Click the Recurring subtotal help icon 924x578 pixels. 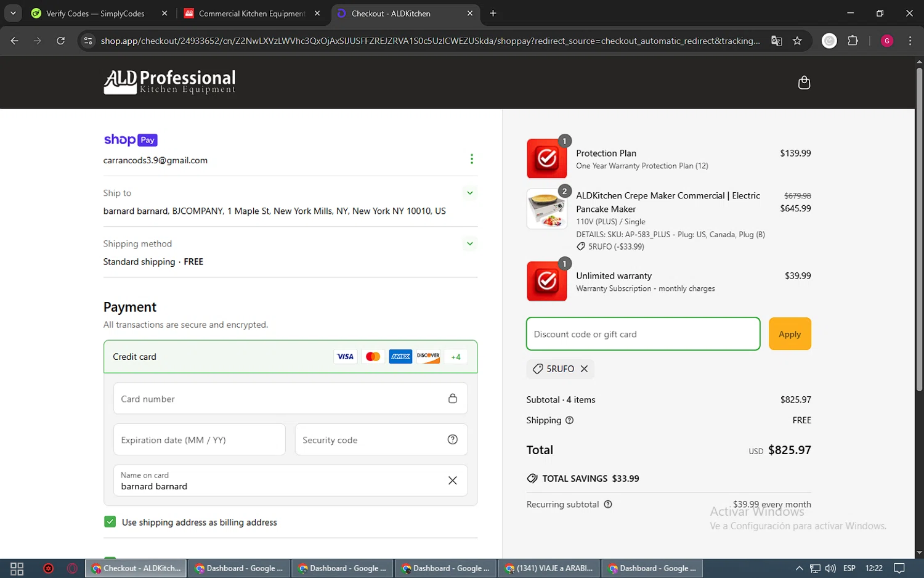608,504
